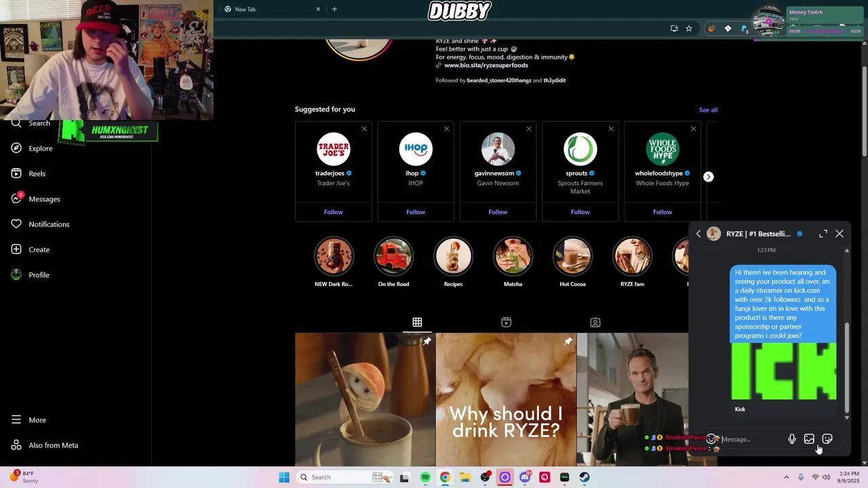Image resolution: width=868 pixels, height=488 pixels.
Task: Click the Create plus icon
Action: [x=16, y=249]
